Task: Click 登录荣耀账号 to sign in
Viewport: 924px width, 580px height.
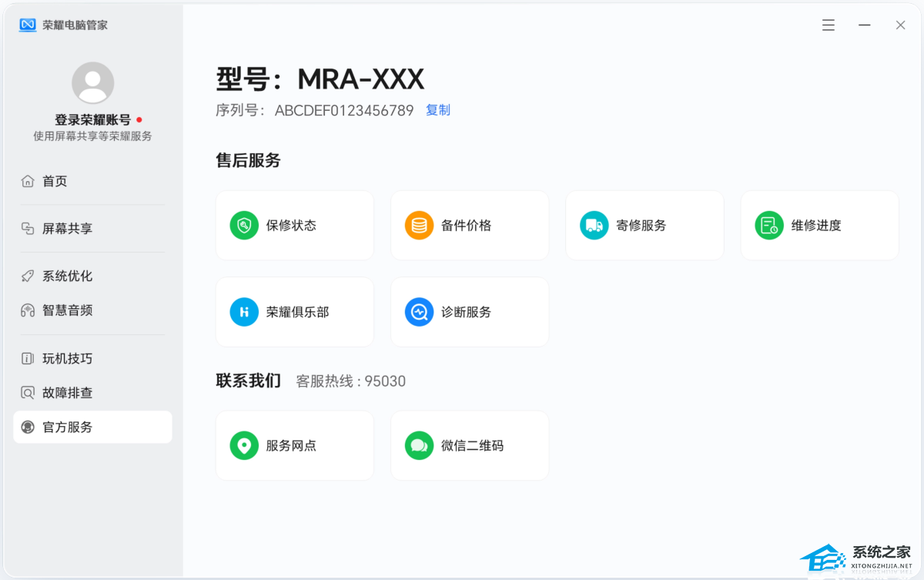Action: [92, 119]
